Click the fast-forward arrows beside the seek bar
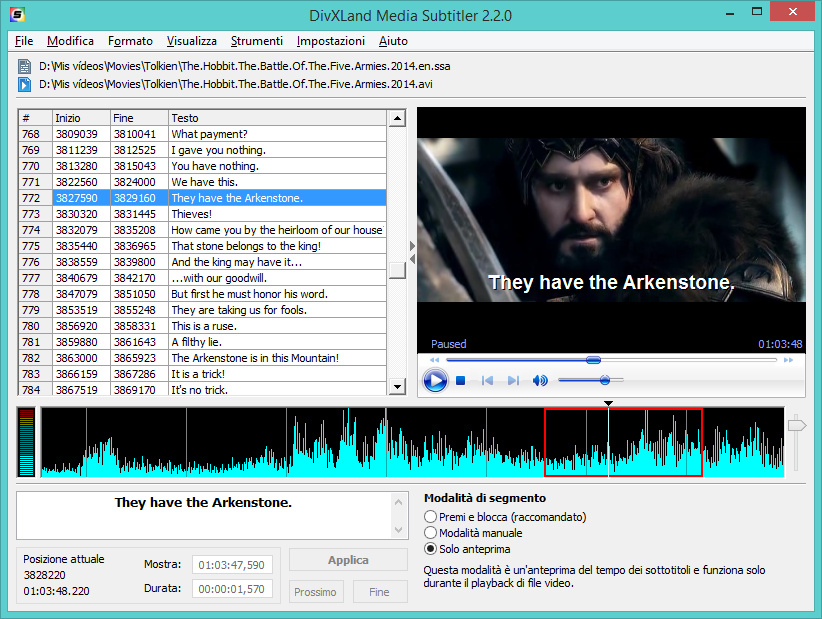The image size is (822, 619). click(x=789, y=360)
